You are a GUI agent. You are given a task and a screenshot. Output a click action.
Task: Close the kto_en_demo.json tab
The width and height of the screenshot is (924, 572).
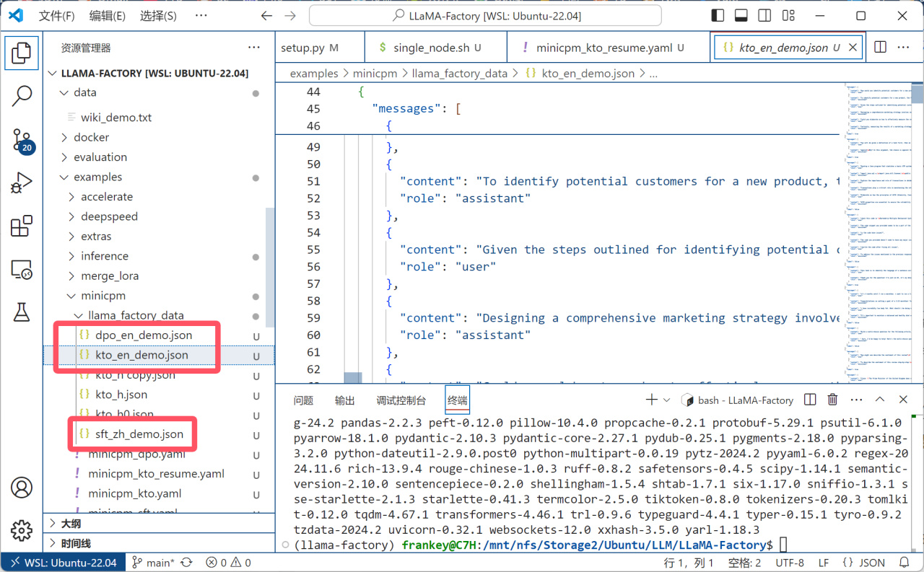point(853,48)
